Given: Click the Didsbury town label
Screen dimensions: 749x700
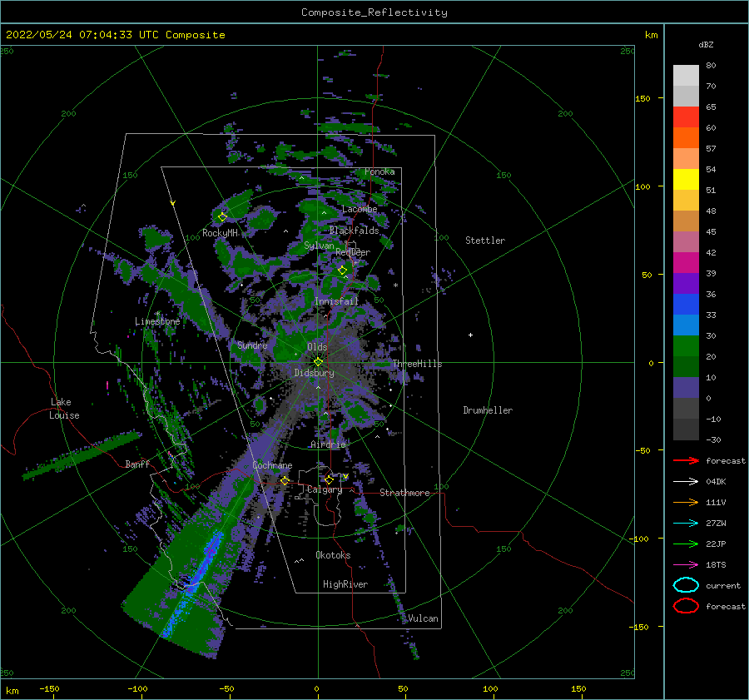Looking at the screenshot, I should [x=314, y=373].
